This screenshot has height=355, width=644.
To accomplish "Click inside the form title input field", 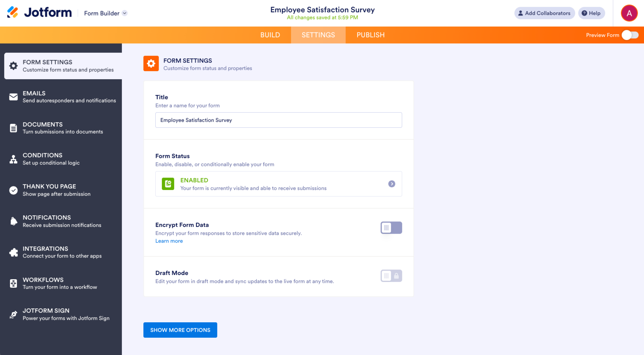I will pos(278,120).
